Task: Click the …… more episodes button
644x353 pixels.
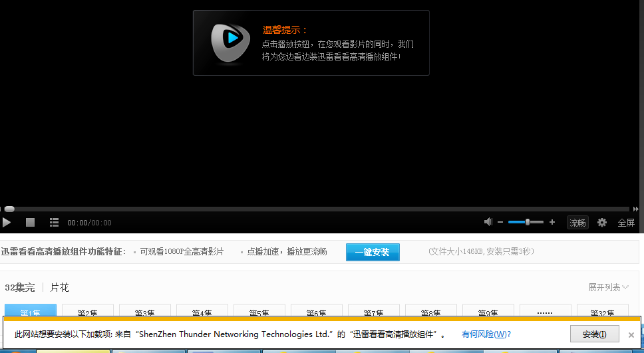Action: tap(545, 310)
